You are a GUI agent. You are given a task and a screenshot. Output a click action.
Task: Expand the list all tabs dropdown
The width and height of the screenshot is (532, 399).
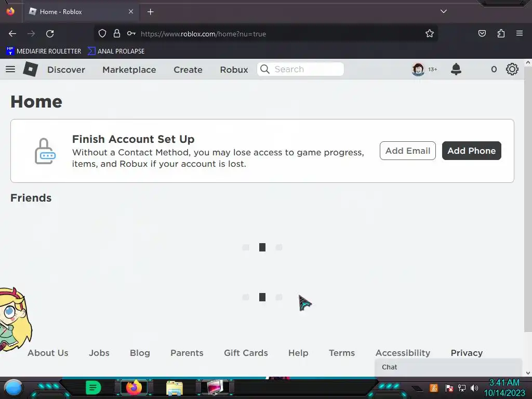coord(444,11)
